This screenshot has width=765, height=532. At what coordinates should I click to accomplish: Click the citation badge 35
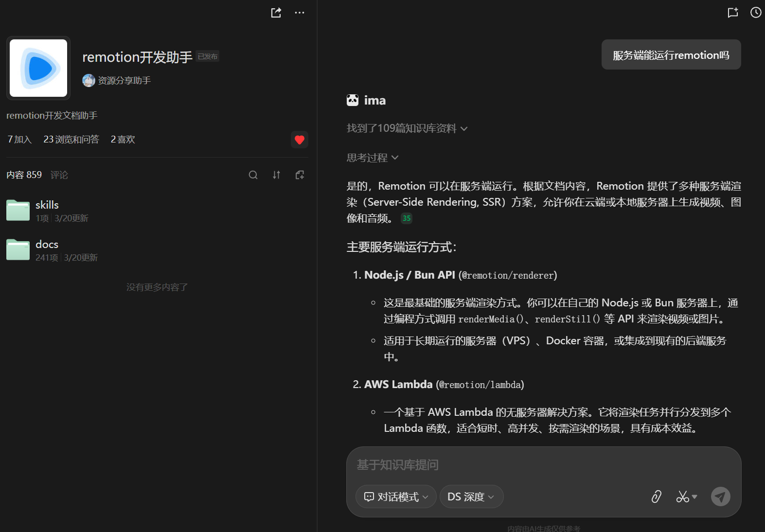(x=407, y=218)
